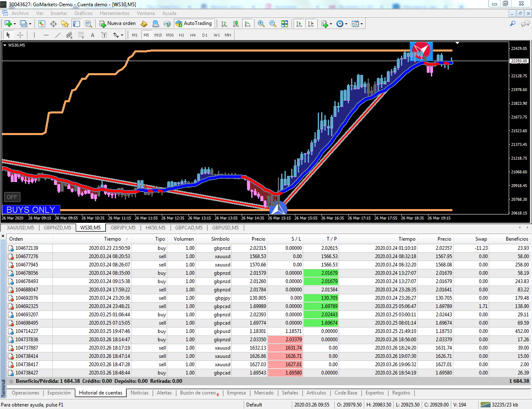Image resolution: width=532 pixels, height=409 pixels.
Task: Click the connection status bars 32235/23 kb
Action: [x=499, y=405]
